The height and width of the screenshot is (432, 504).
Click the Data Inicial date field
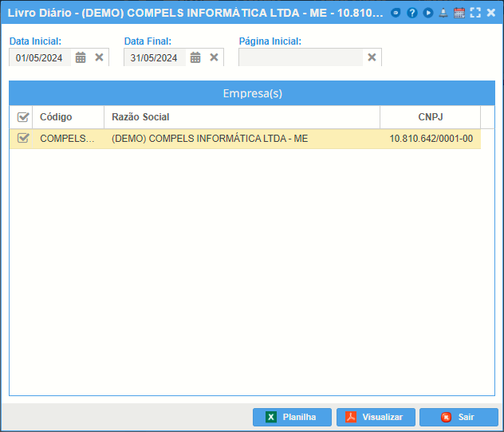point(40,57)
